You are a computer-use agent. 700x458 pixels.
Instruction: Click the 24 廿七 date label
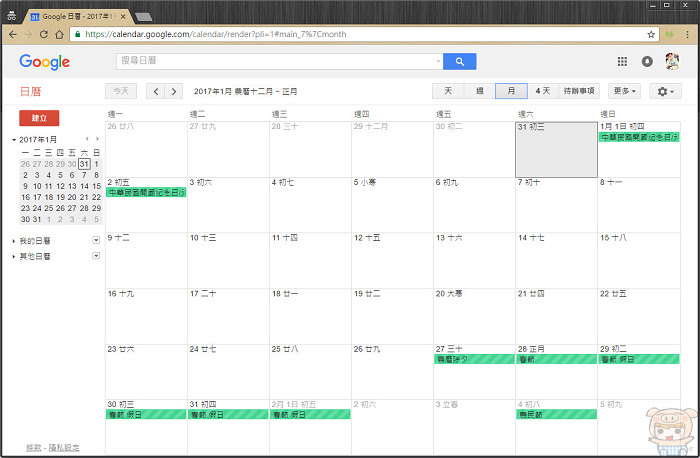tap(203, 349)
